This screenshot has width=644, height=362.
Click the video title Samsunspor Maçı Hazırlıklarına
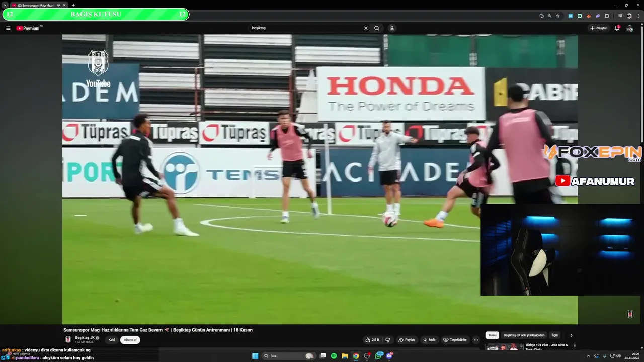tap(158, 330)
